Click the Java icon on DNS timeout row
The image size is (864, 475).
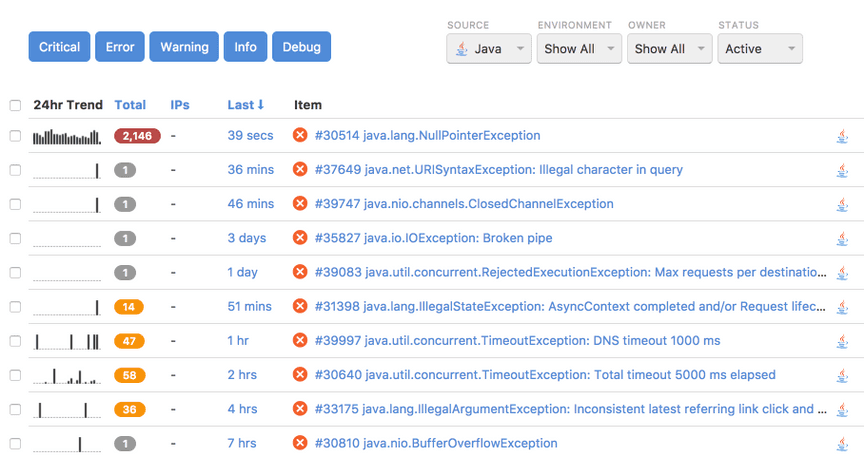pyautogui.click(x=842, y=341)
